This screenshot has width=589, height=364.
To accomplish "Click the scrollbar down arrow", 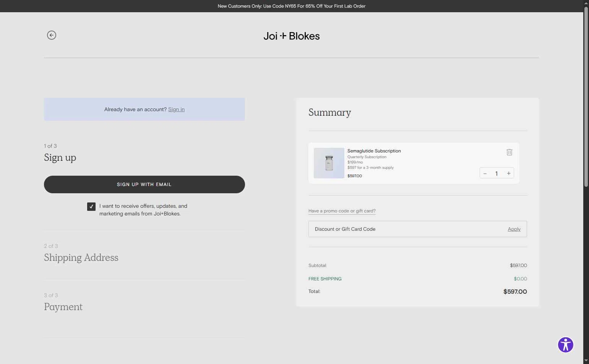I will point(586,360).
